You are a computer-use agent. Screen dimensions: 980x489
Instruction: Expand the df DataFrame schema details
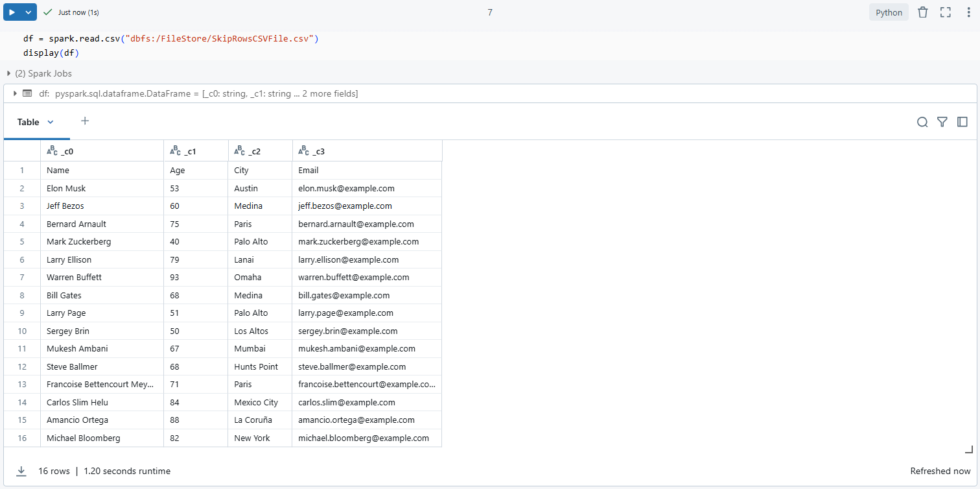pyautogui.click(x=14, y=93)
